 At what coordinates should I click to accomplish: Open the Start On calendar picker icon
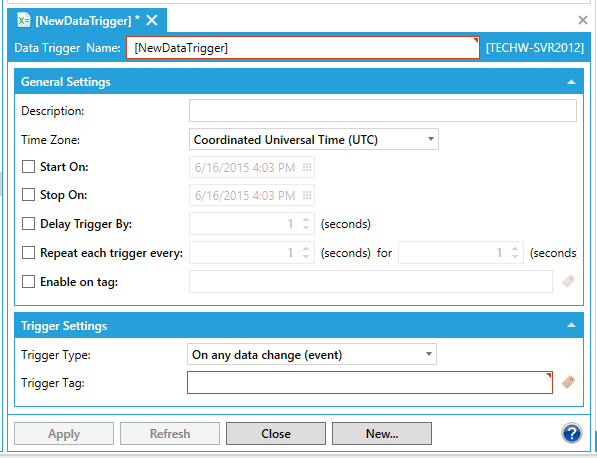[x=307, y=167]
